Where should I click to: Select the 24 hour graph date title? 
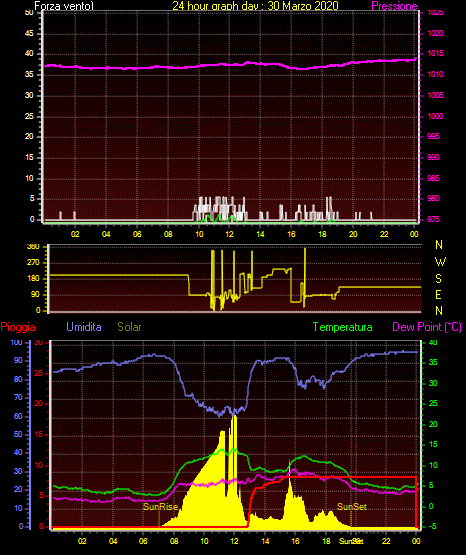pyautogui.click(x=255, y=6)
